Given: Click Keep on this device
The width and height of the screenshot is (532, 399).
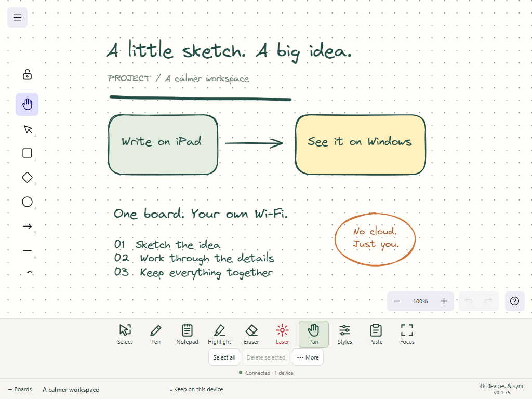Looking at the screenshot, I should (196, 389).
